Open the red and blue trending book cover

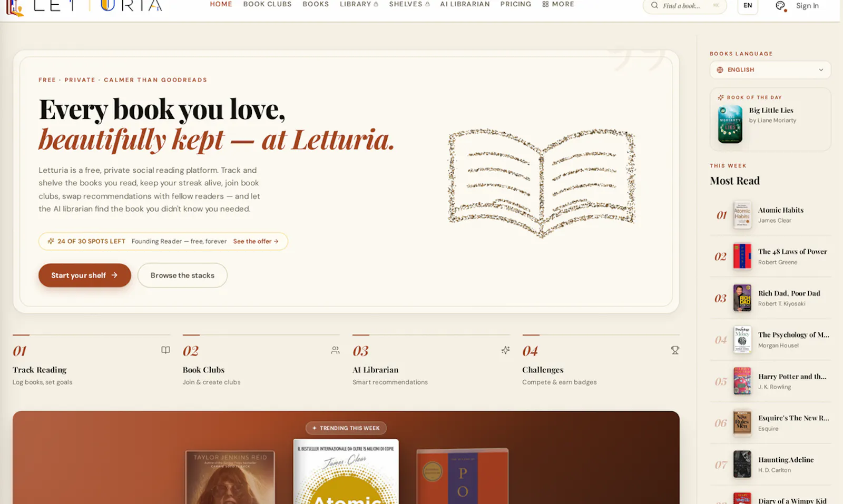point(463,477)
